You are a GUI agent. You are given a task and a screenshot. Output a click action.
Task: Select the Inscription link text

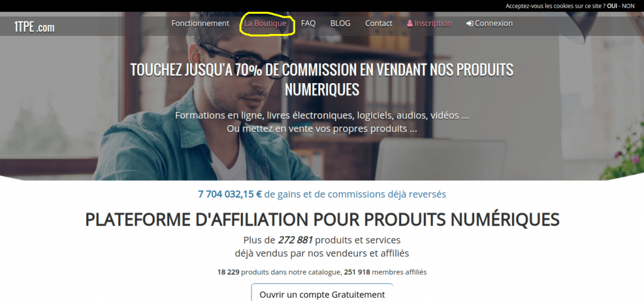pos(433,23)
